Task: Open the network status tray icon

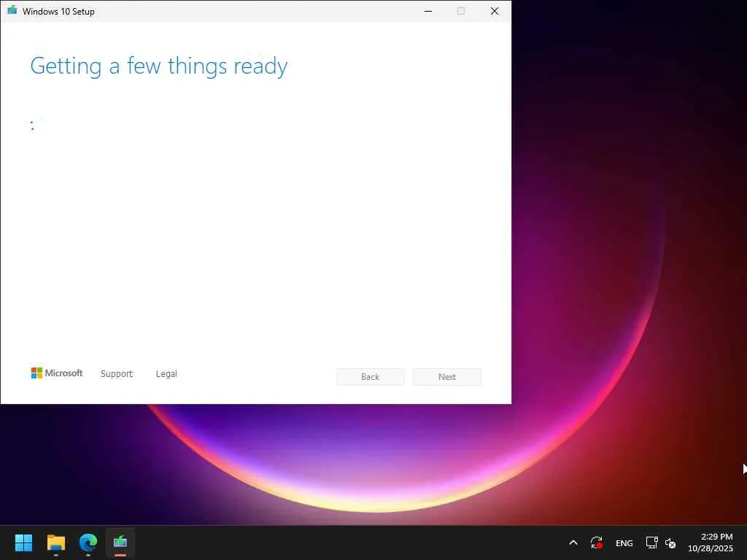Action: [651, 542]
